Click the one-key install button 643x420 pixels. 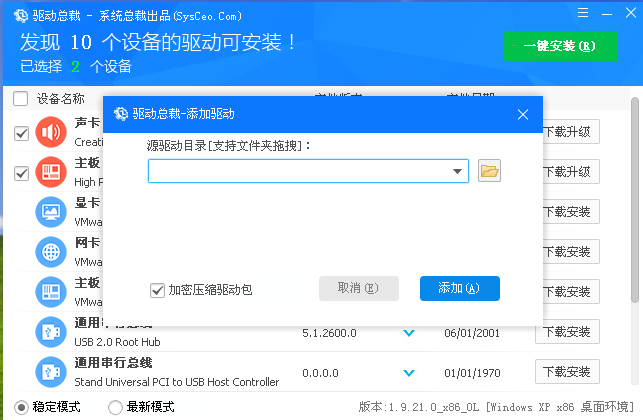point(561,46)
